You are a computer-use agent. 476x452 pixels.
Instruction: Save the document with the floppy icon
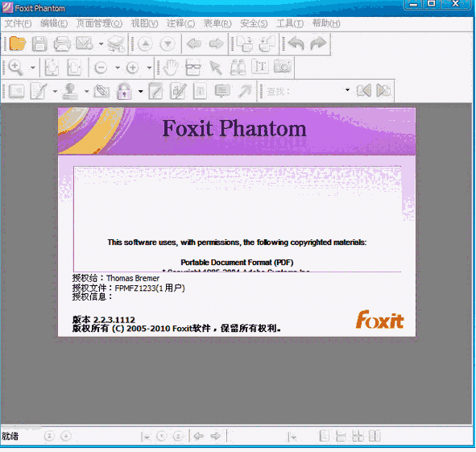39,44
